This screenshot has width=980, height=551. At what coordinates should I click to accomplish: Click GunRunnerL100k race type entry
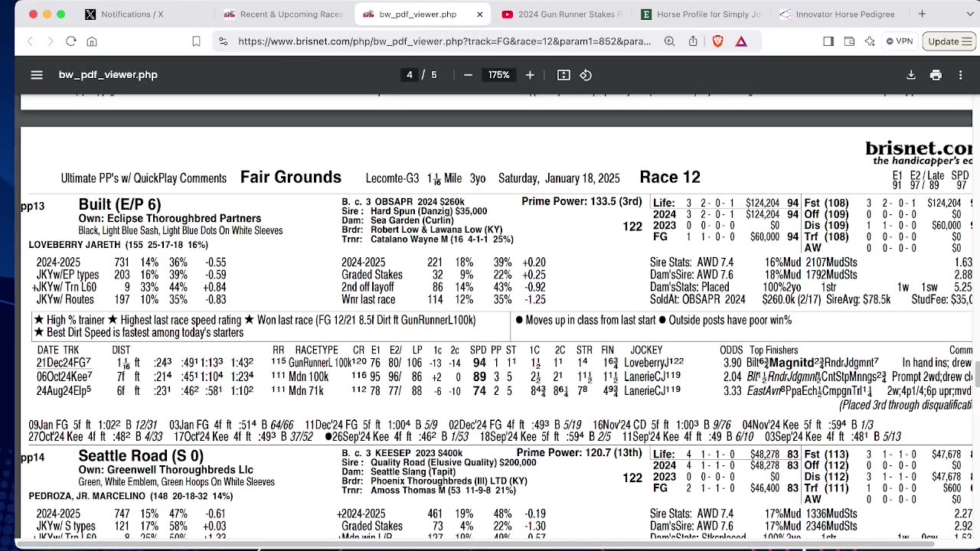pos(319,363)
